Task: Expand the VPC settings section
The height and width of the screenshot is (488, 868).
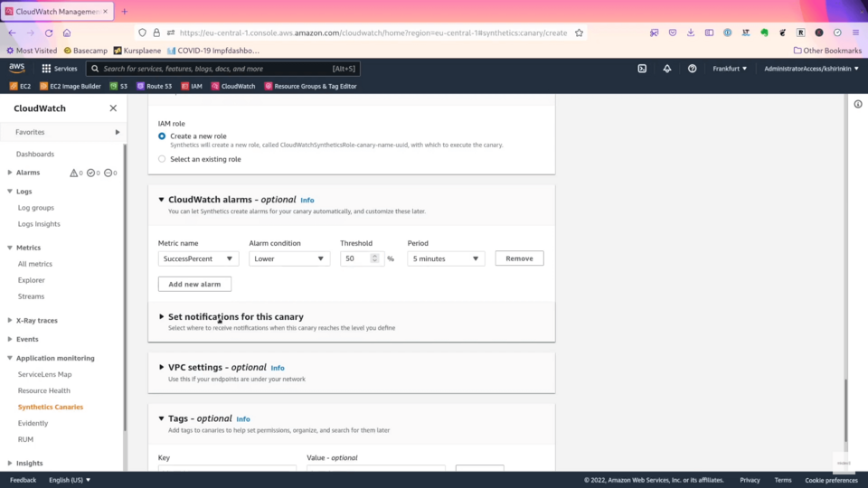Action: [161, 368]
